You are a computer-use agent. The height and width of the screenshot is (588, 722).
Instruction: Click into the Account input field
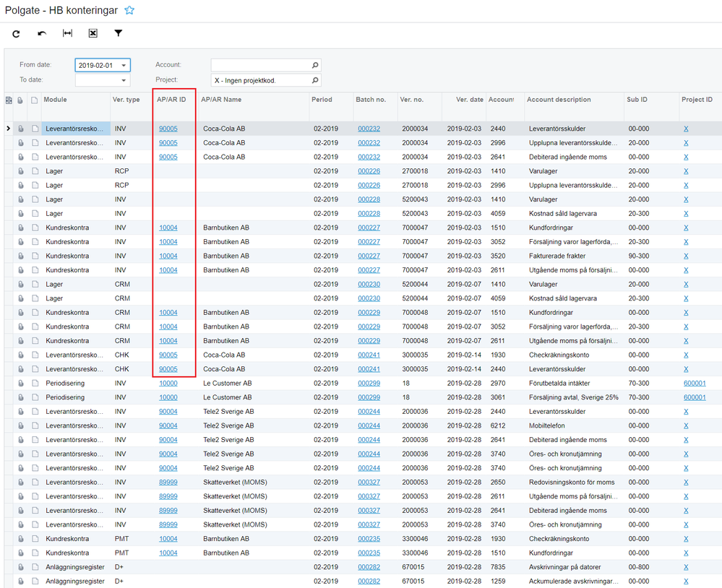(260, 66)
